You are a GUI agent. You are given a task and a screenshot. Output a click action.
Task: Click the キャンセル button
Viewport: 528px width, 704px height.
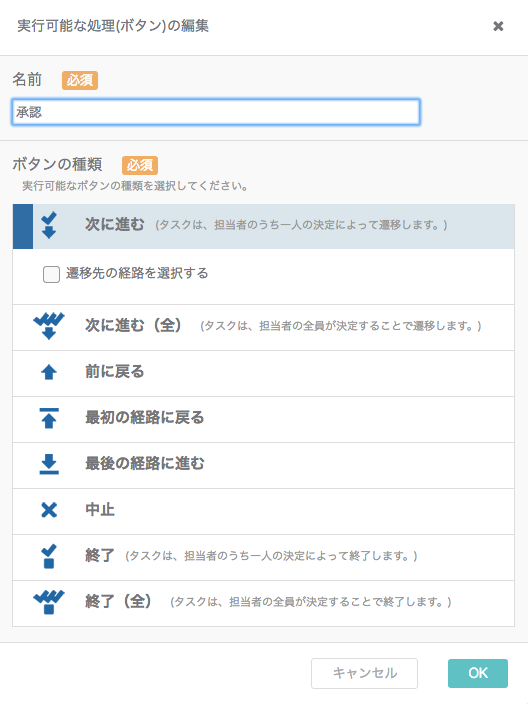pos(364,673)
